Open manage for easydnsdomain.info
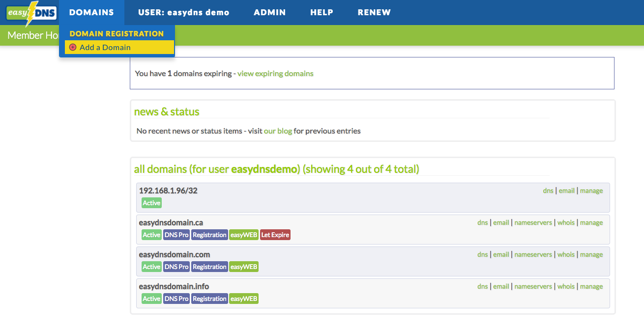Screen dimensions: 644x327 [591, 287]
